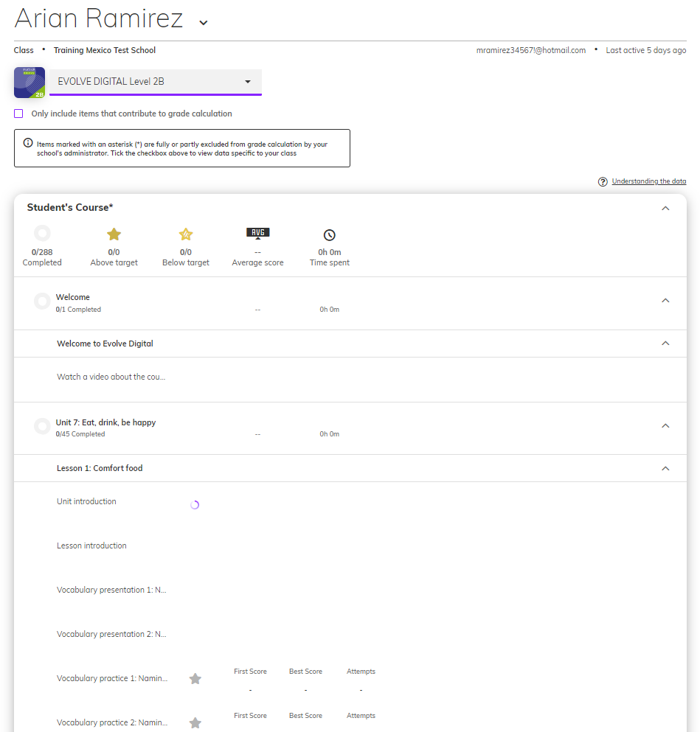The height and width of the screenshot is (732, 700).
Task: Click Best Score header for Vocabulary practice 1
Action: [305, 672]
